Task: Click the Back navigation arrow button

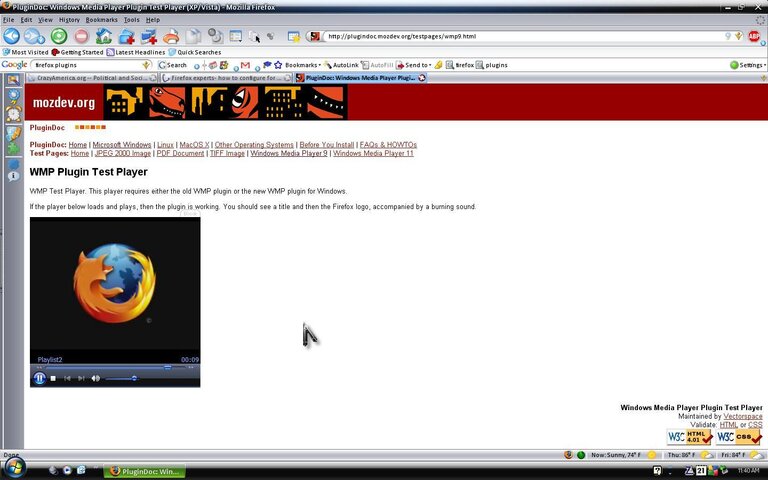Action: (12, 36)
